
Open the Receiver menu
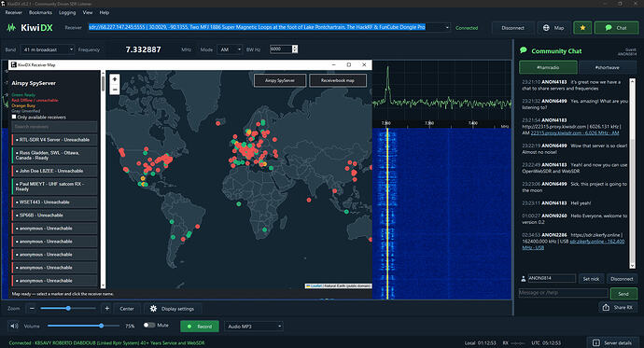click(14, 13)
